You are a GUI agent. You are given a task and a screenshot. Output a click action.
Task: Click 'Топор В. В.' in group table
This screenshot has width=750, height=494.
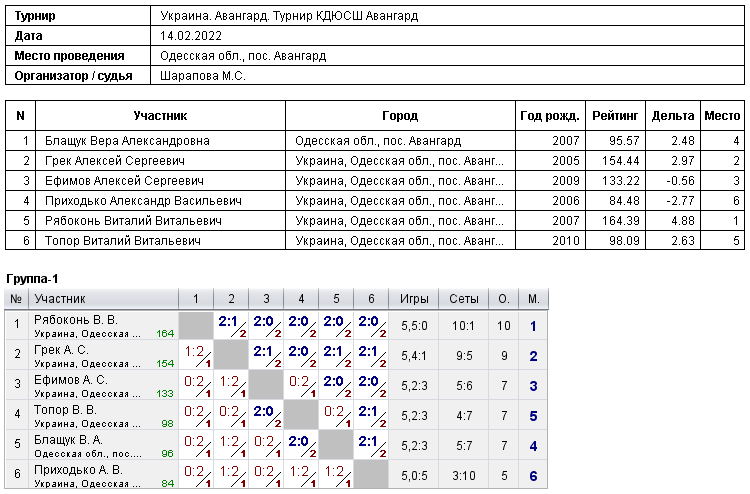click(65, 410)
